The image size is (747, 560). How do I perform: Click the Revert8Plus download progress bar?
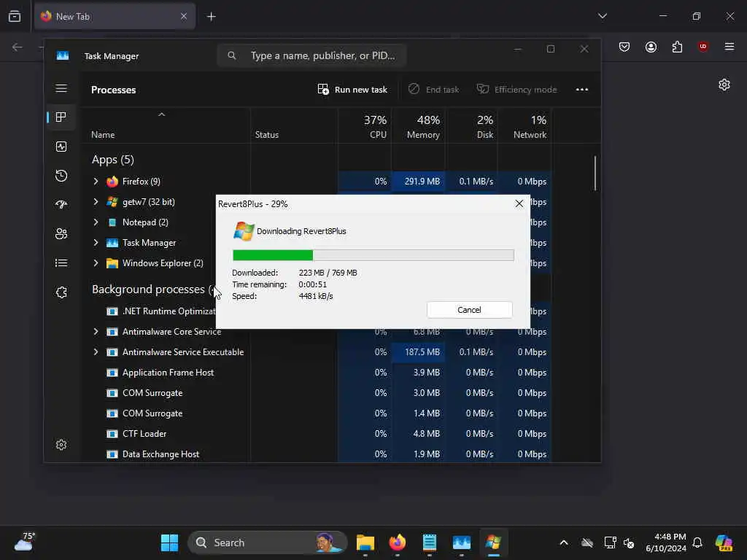click(x=373, y=255)
